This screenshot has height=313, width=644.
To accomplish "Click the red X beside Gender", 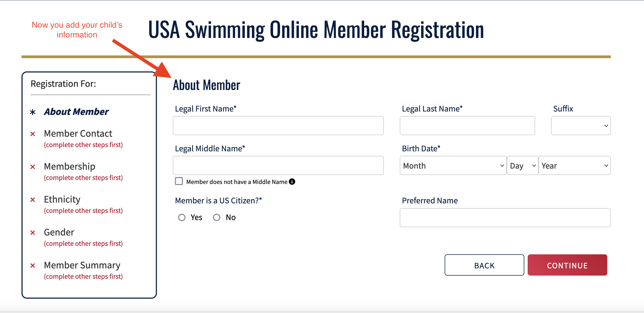I will pos(33,233).
